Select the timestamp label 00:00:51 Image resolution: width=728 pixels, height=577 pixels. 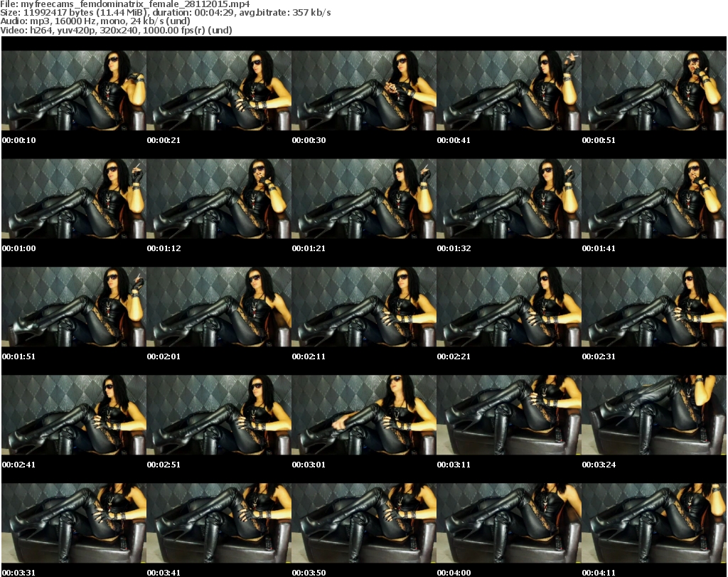tap(599, 140)
